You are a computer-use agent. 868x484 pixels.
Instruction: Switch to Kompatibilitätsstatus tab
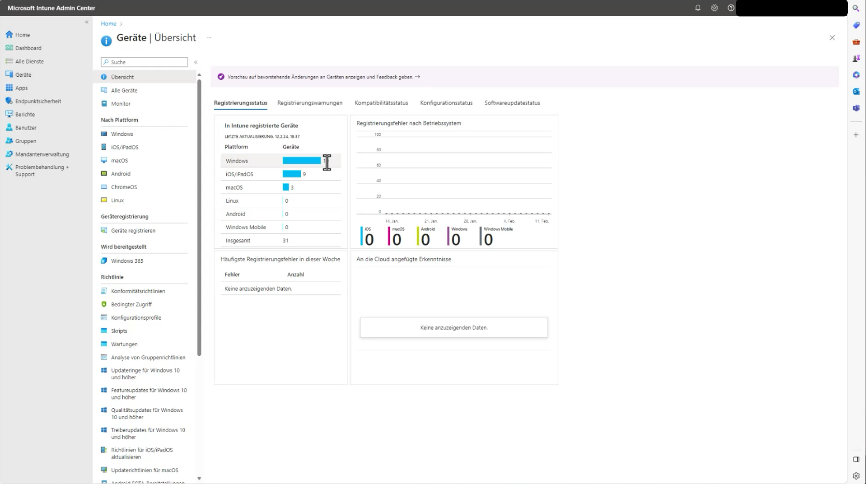point(381,103)
